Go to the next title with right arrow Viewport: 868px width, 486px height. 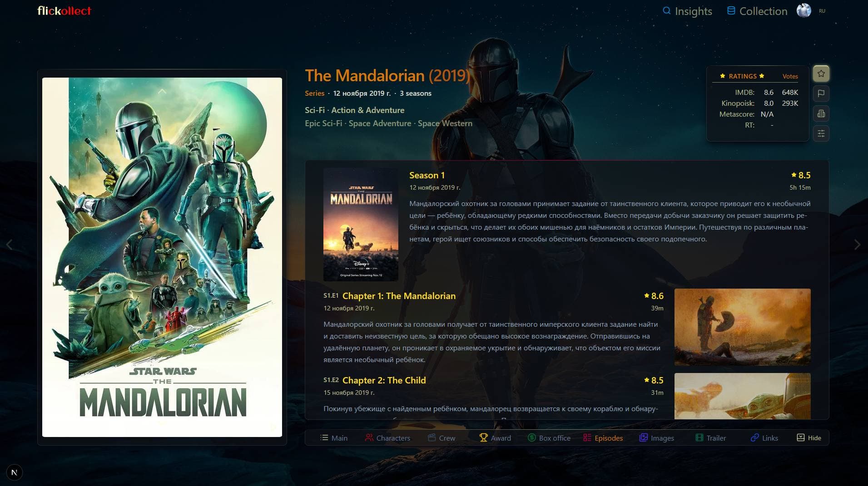click(857, 245)
